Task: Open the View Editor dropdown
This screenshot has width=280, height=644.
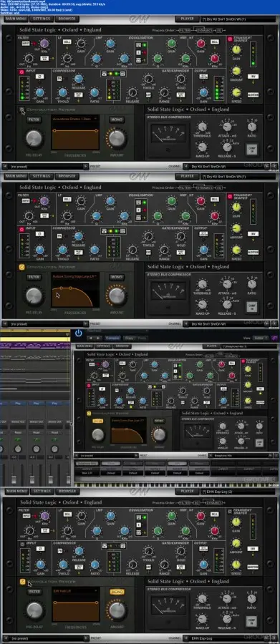Action: pos(260,338)
